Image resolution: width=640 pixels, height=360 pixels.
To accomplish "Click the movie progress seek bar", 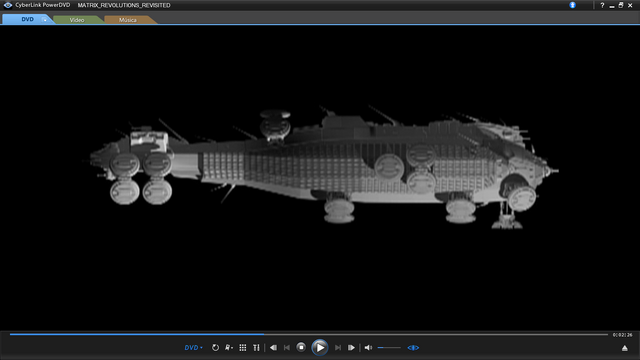I will [x=309, y=334].
